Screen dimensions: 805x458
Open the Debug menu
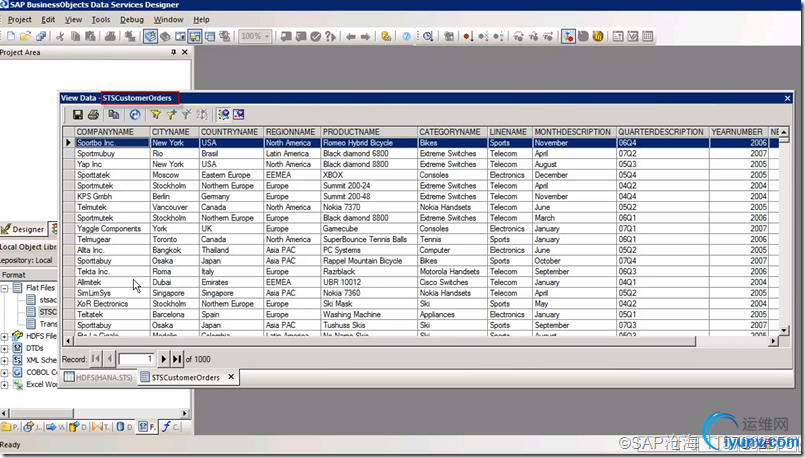coord(132,19)
